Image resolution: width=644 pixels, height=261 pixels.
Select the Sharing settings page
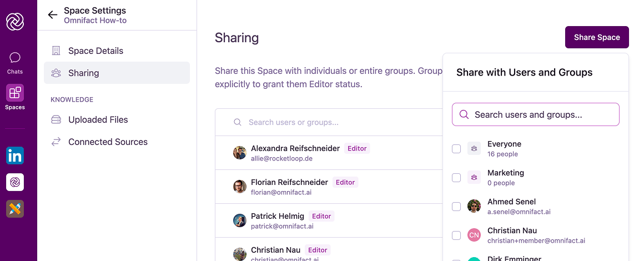tap(117, 73)
